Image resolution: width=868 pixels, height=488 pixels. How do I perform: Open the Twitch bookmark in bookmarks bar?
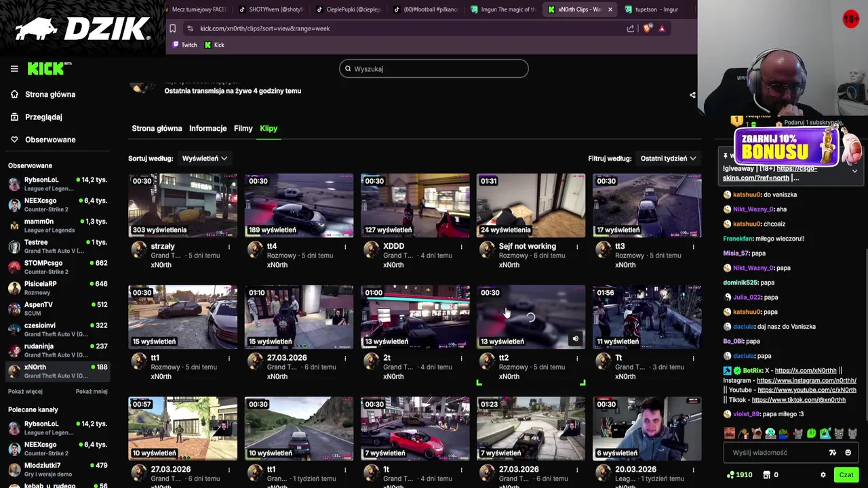point(184,45)
